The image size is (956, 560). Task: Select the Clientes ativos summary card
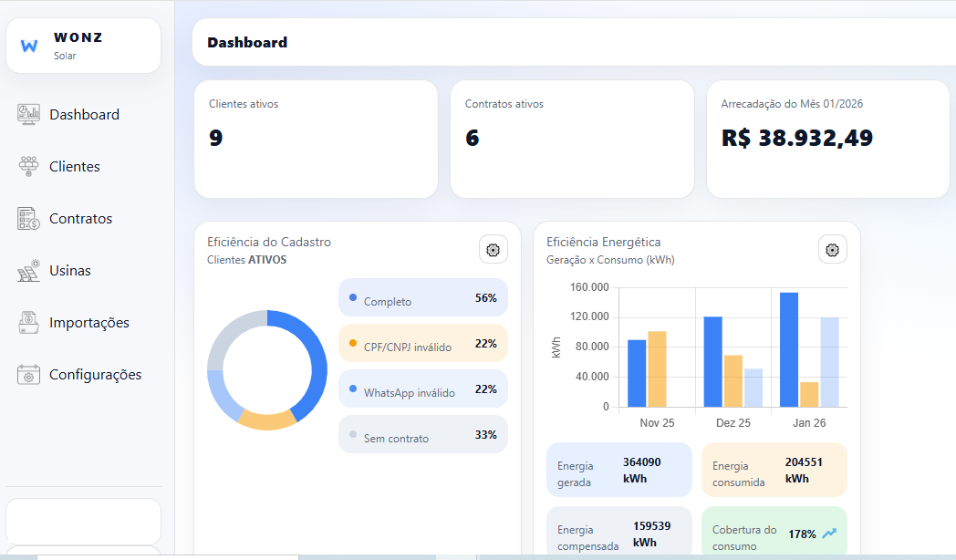[x=315, y=139]
